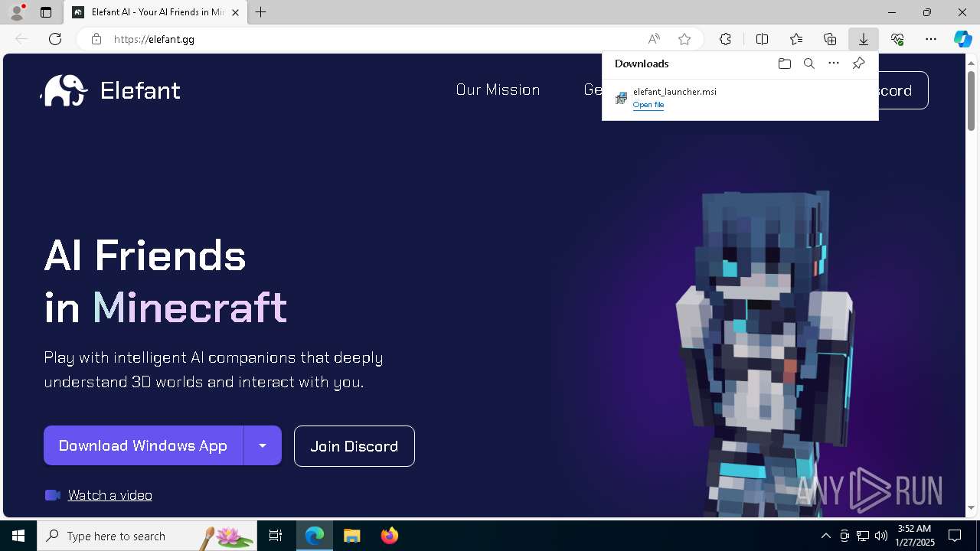The width and height of the screenshot is (980, 551).
Task: Open downloads folder icon in Downloads panel
Action: [785, 64]
